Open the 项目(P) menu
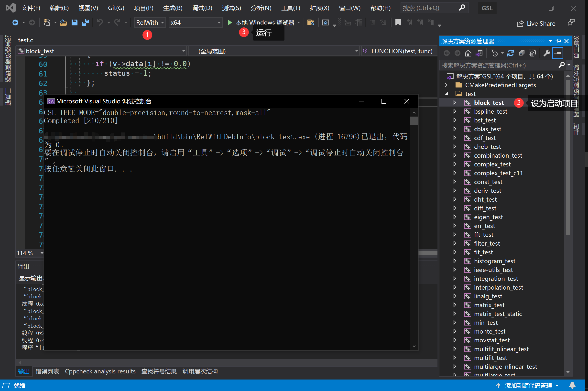588x391 pixels. (x=143, y=8)
